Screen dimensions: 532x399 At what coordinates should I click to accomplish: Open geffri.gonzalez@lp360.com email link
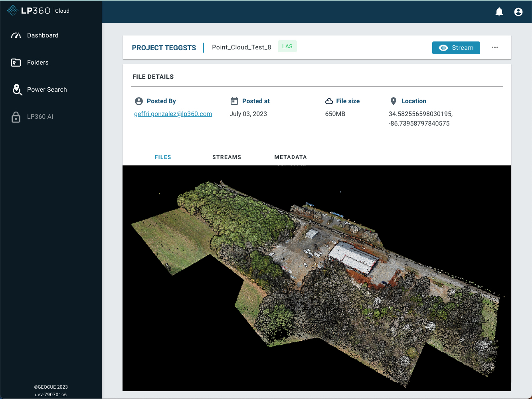pyautogui.click(x=173, y=114)
